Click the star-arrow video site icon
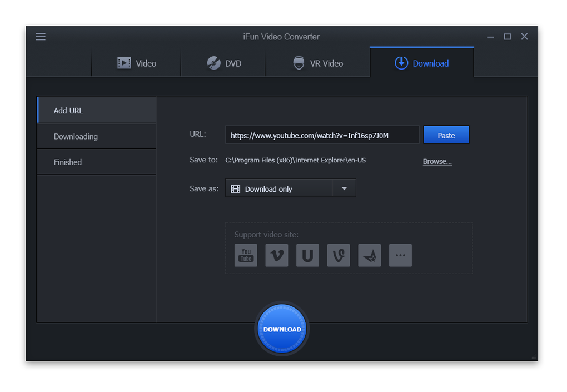This screenshot has width=567, height=392. 370,255
